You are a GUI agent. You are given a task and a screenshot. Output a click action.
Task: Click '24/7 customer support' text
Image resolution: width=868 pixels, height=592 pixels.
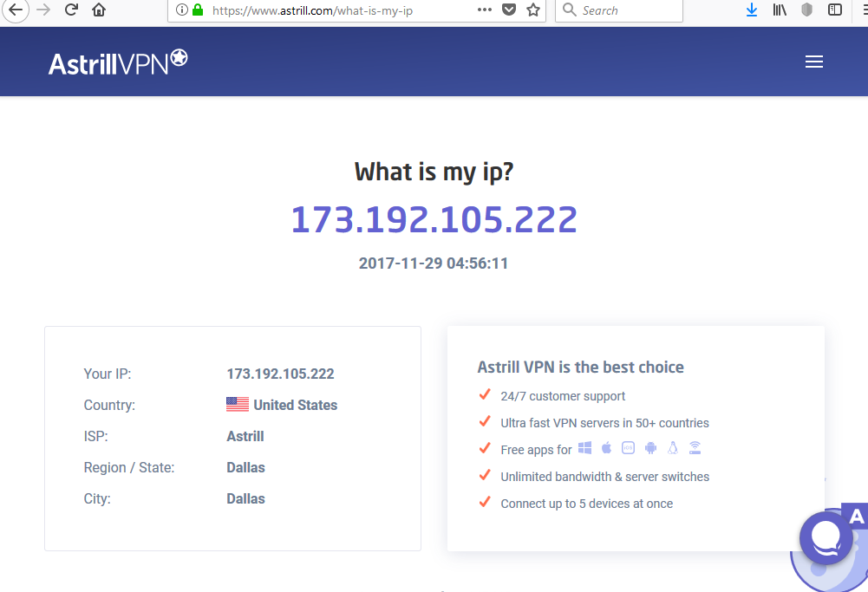tap(563, 396)
